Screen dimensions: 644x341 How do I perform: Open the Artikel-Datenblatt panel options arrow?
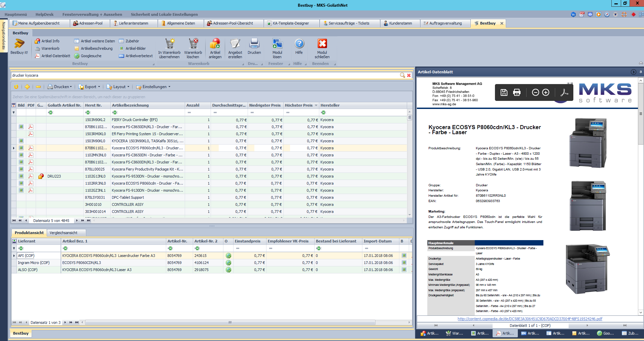(x=633, y=72)
